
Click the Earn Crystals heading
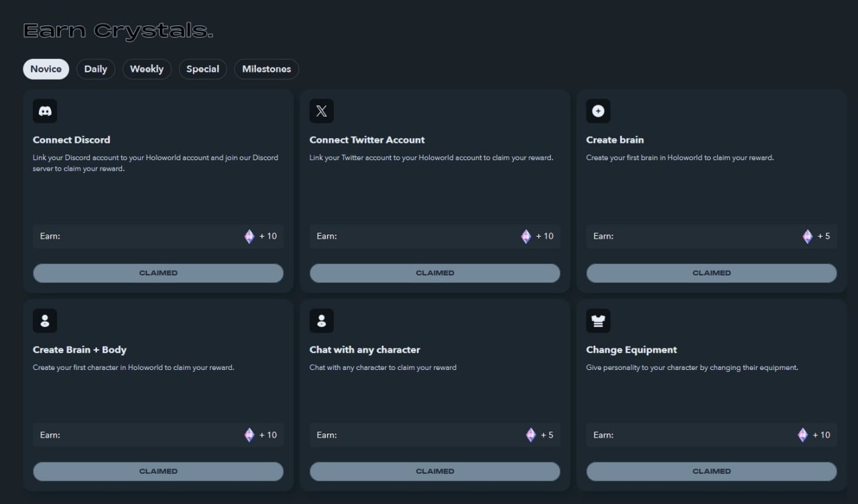pyautogui.click(x=118, y=31)
